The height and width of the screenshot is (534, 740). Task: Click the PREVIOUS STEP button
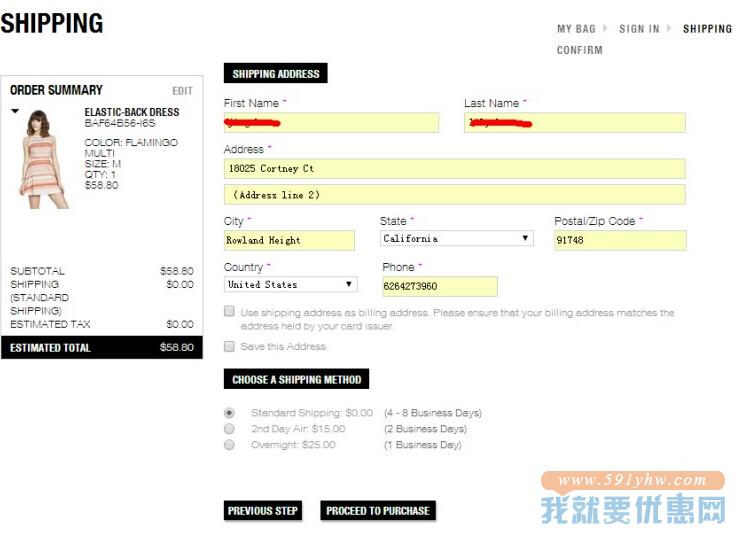(x=263, y=511)
